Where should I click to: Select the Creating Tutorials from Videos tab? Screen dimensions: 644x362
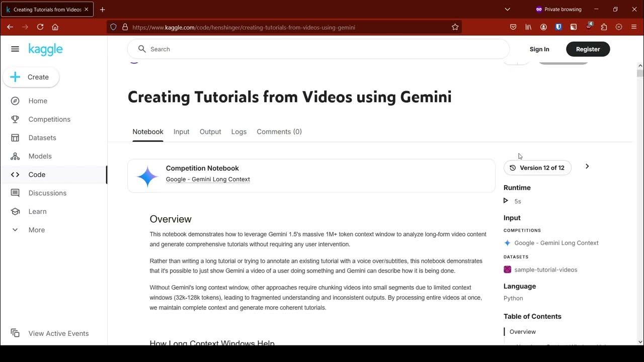point(47,10)
